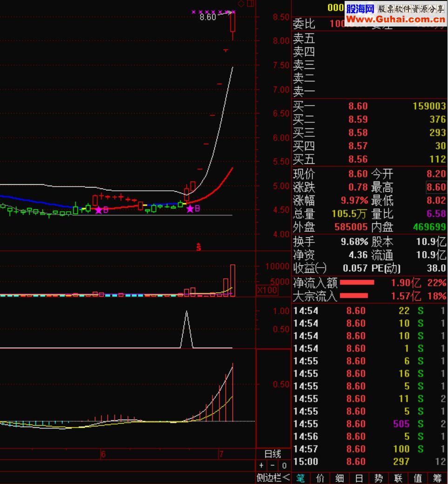Click the 15:00 trade row

pos(369,462)
